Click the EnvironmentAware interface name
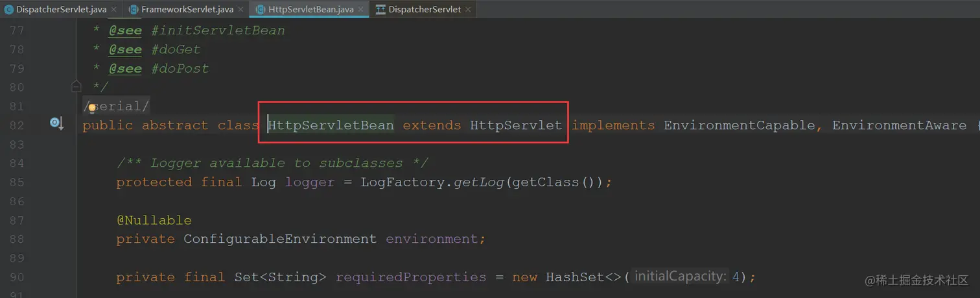 tap(899, 125)
